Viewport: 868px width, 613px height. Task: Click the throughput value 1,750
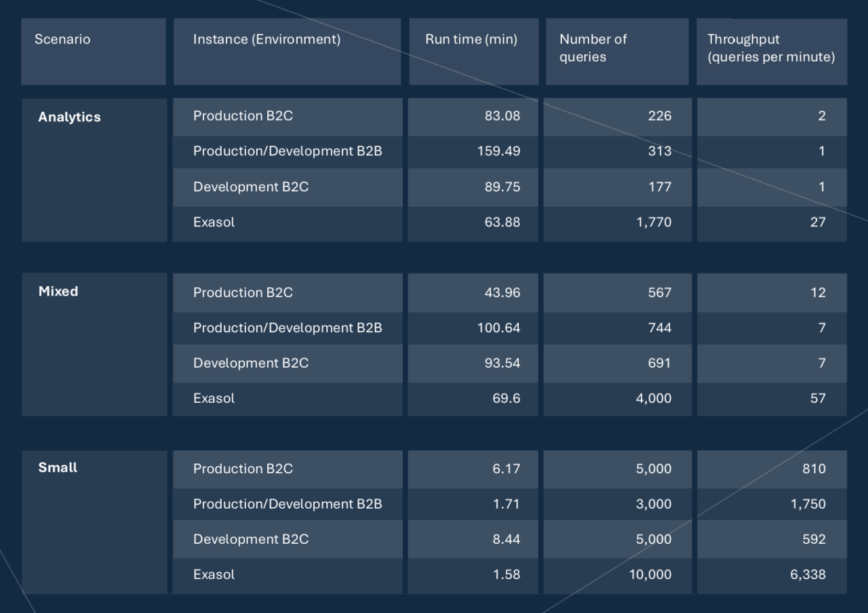pyautogui.click(x=807, y=504)
